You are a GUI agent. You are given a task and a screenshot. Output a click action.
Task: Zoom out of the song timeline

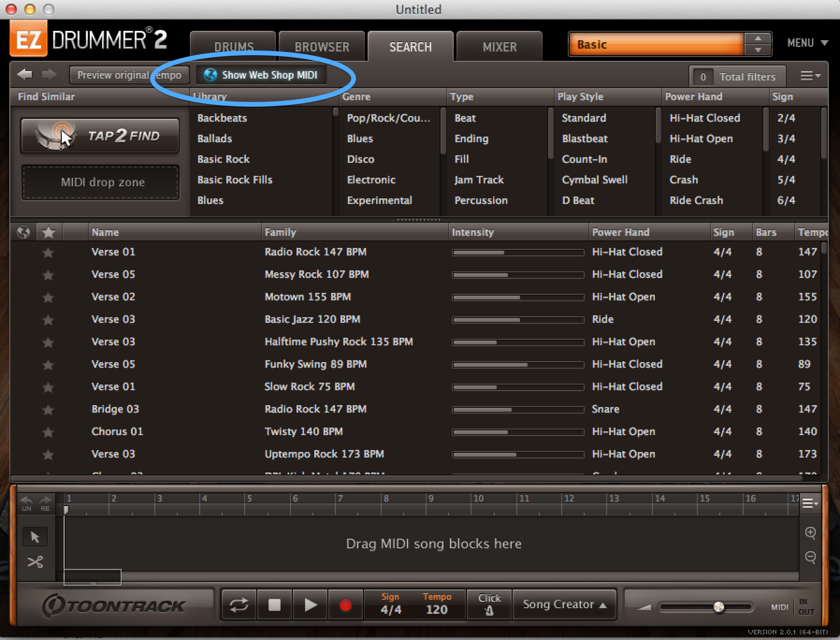[x=811, y=557]
